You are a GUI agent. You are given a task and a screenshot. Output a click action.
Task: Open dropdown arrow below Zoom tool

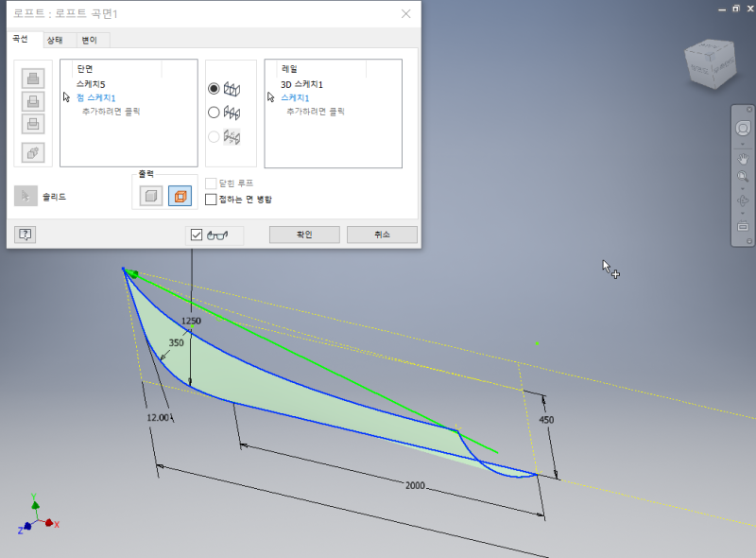click(743, 189)
